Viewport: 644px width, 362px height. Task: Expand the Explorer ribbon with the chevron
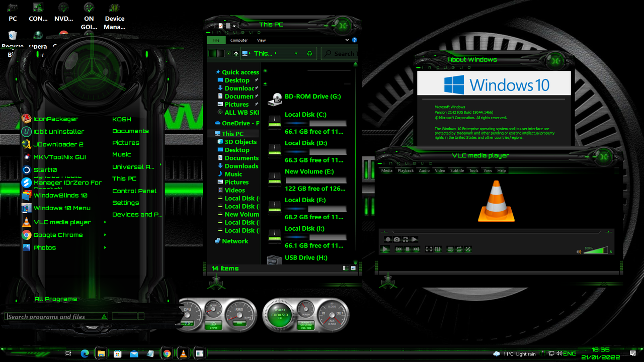pyautogui.click(x=347, y=40)
